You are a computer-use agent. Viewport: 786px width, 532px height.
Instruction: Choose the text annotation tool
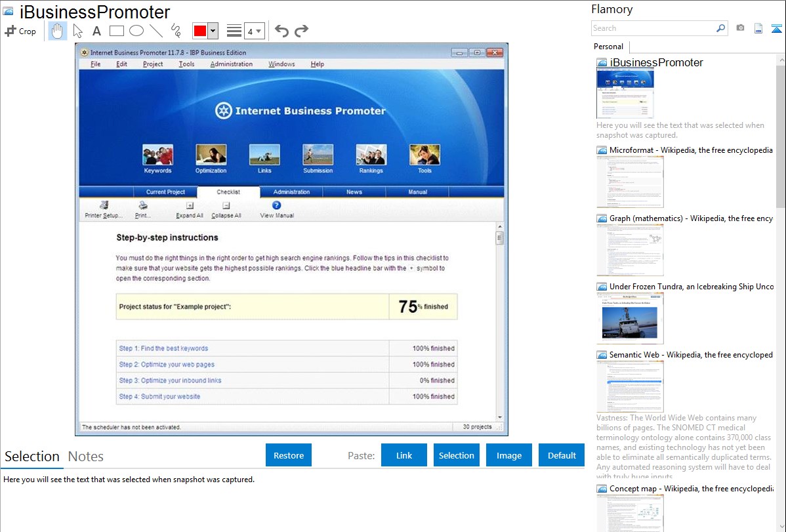click(x=96, y=31)
